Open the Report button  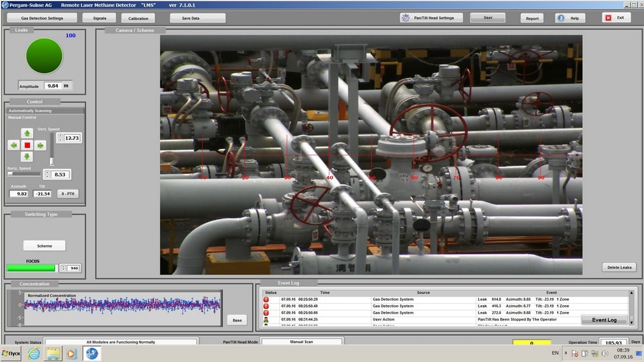tap(533, 19)
